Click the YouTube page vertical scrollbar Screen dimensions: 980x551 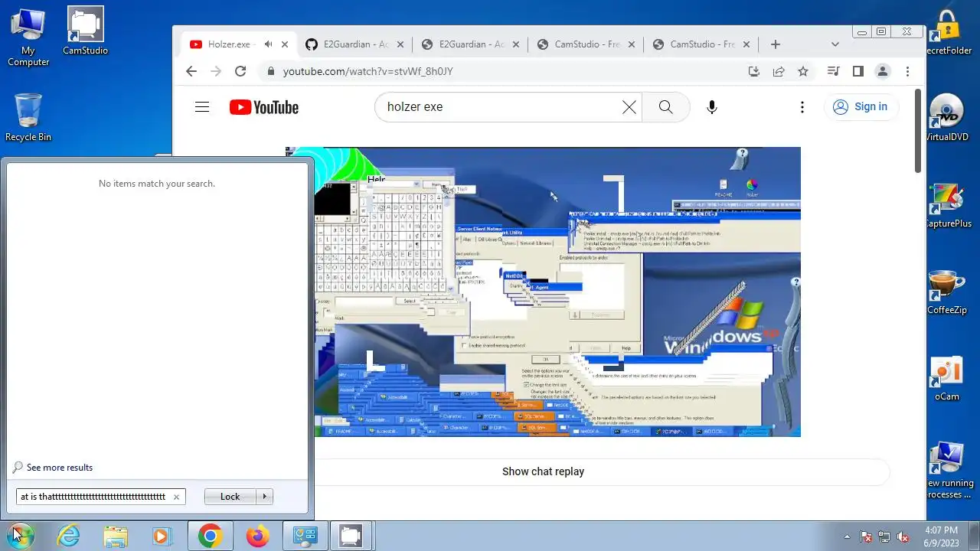(x=919, y=130)
